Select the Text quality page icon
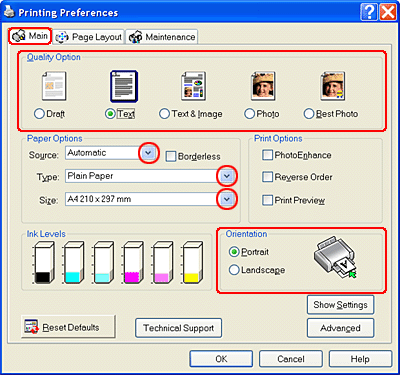Screen dimensions: 400x375 (124, 86)
